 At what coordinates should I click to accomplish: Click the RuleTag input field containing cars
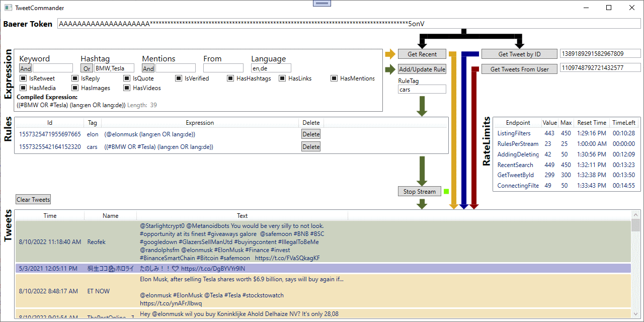click(422, 90)
